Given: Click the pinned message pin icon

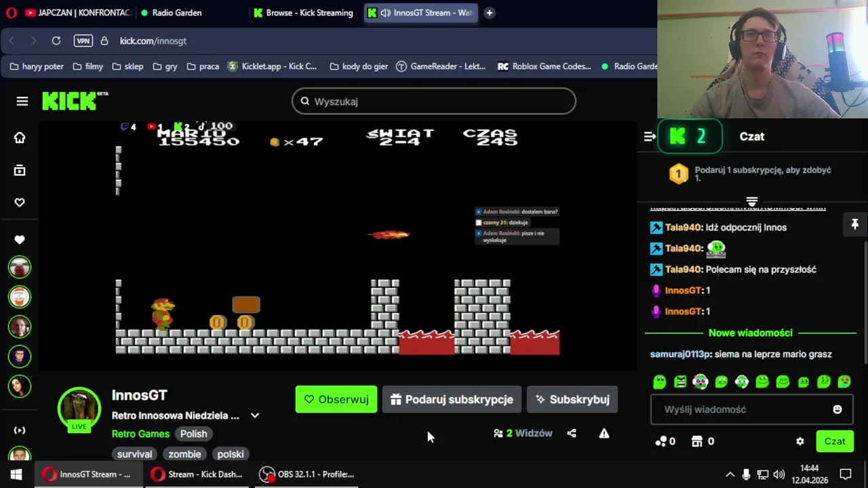Looking at the screenshot, I should [x=854, y=224].
